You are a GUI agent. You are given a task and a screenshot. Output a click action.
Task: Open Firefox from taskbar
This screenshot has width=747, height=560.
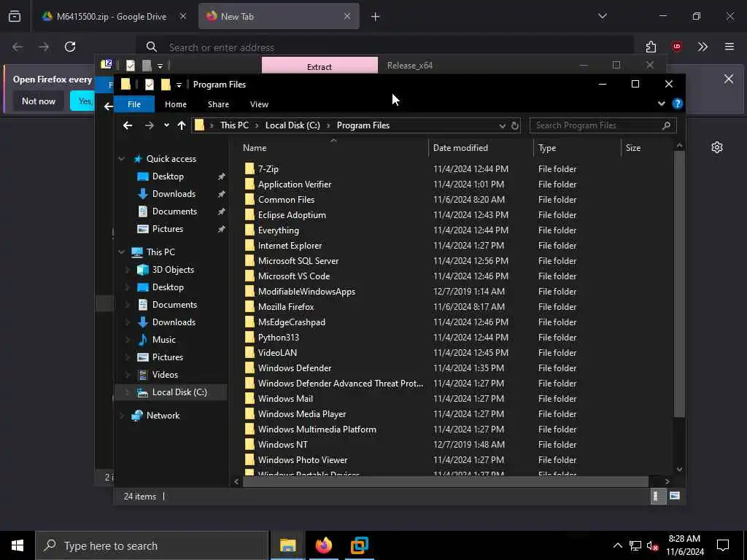click(323, 545)
